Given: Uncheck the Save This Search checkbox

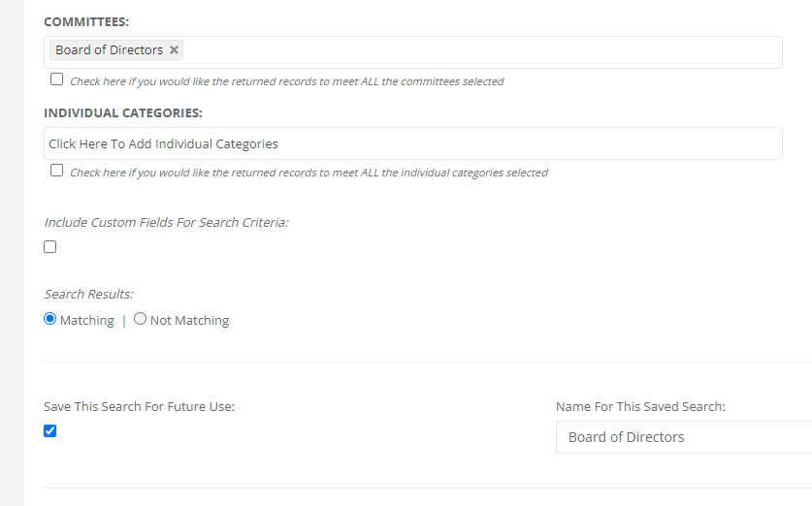Looking at the screenshot, I should coord(50,431).
